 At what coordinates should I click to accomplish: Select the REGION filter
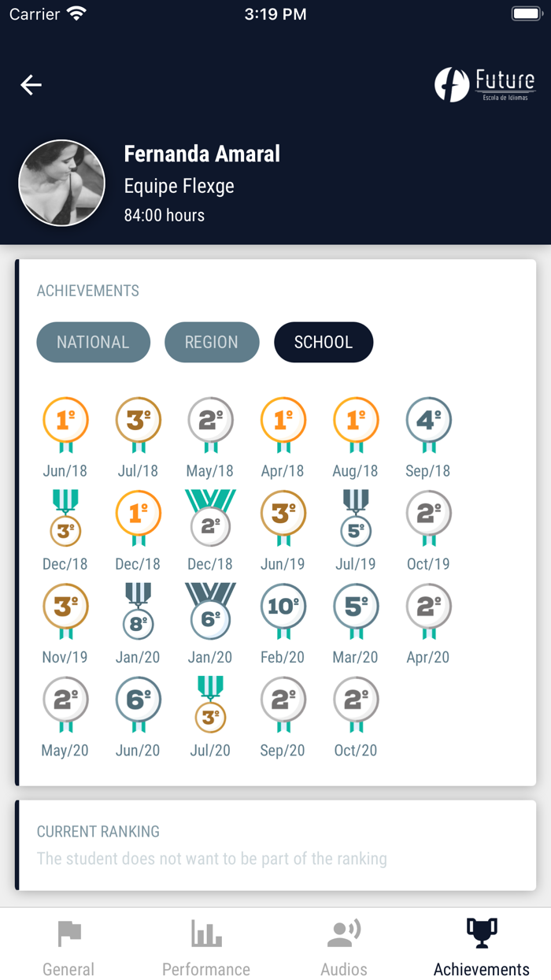[x=212, y=342]
